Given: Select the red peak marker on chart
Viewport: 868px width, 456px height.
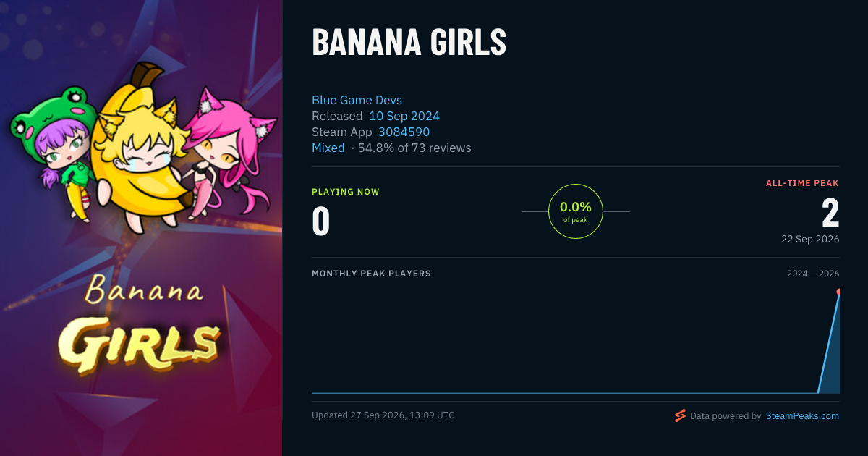Looking at the screenshot, I should [x=838, y=292].
